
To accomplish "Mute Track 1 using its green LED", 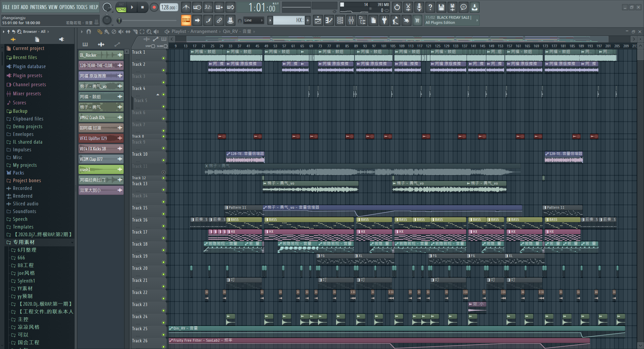I will pyautogui.click(x=163, y=58).
